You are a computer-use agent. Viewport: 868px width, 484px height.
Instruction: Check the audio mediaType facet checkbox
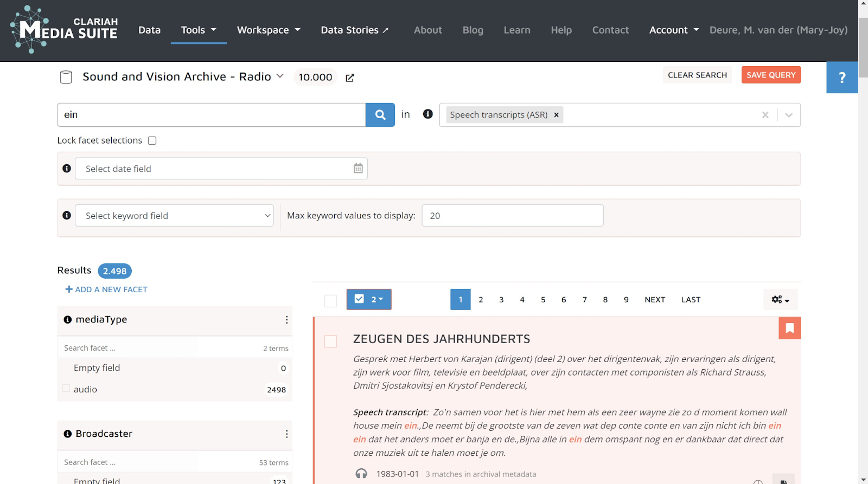pos(66,389)
